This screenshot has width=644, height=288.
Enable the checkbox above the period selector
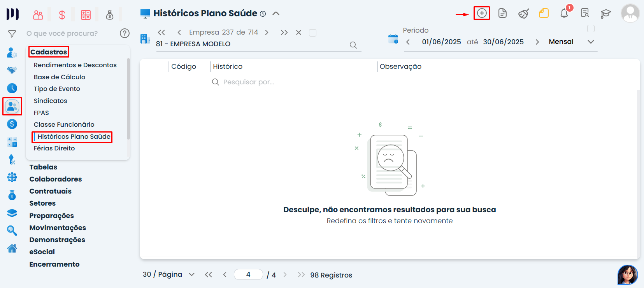pos(591,29)
